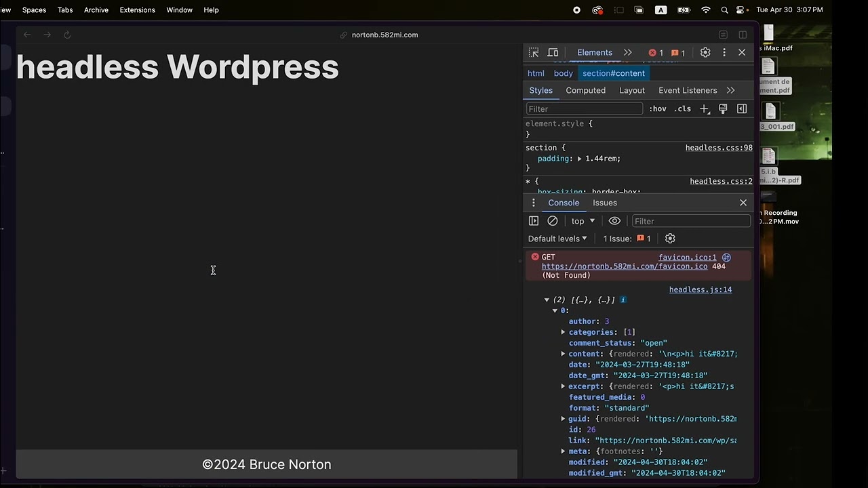Open the Event Listeners tab

688,90
